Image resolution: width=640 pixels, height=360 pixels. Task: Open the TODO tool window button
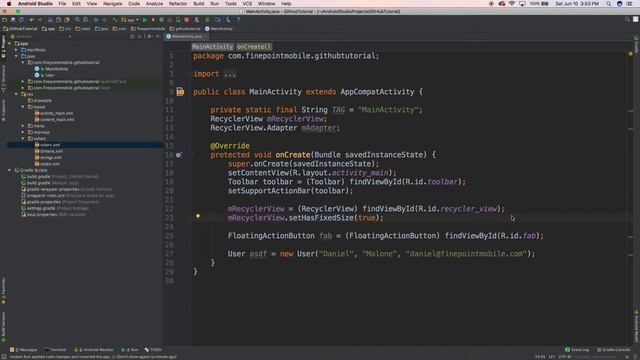coord(153,350)
